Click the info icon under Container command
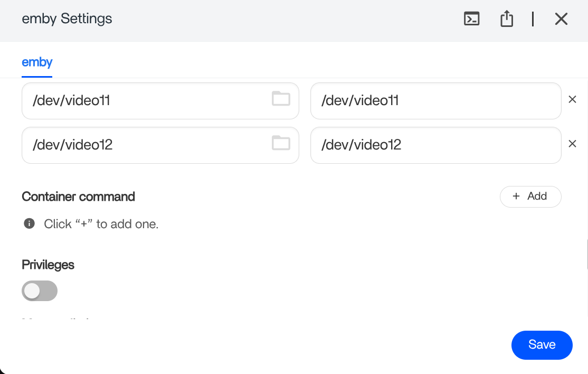The width and height of the screenshot is (588, 374). [x=30, y=223]
